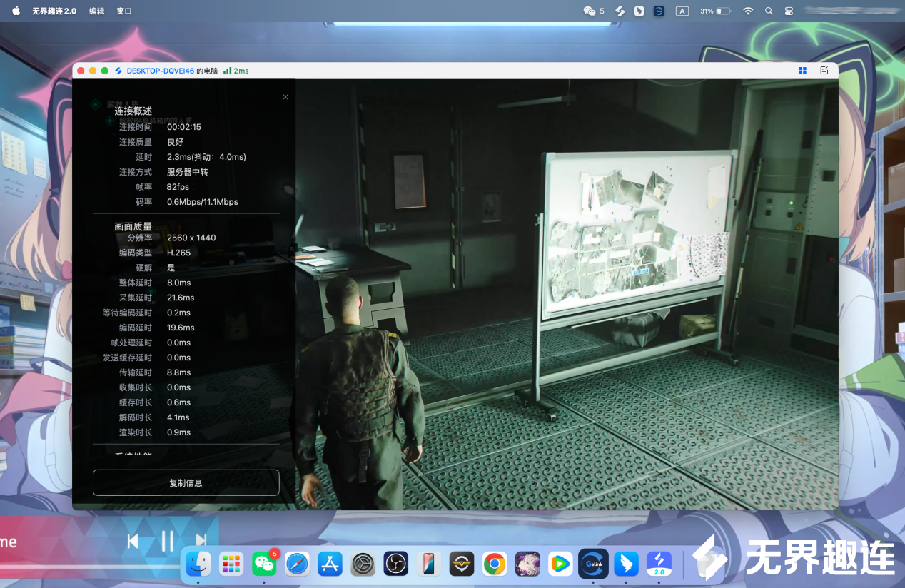Open System Settings gear in the Dock
905x588 pixels.
point(363,564)
